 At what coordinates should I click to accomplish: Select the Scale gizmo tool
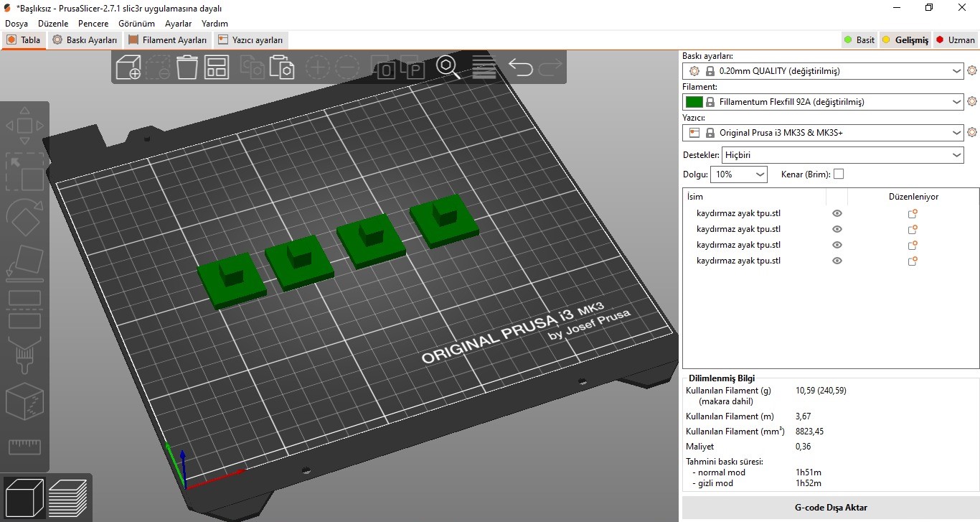24,170
